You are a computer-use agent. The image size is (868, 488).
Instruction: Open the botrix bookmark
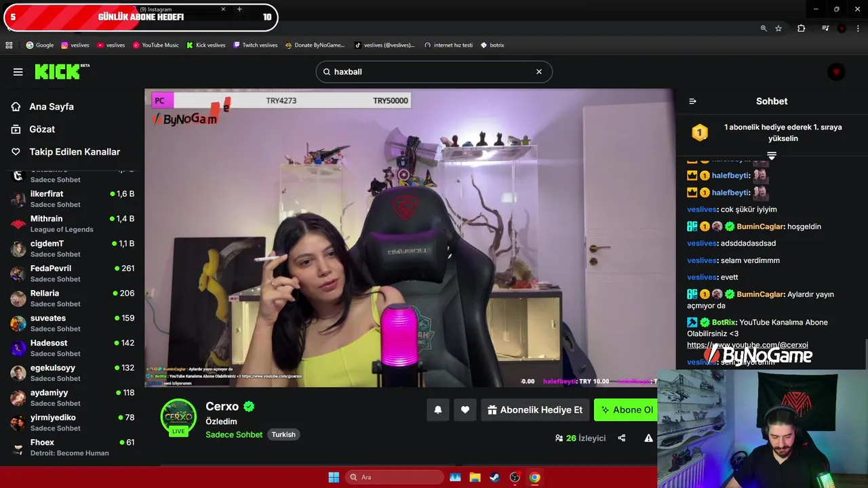492,45
